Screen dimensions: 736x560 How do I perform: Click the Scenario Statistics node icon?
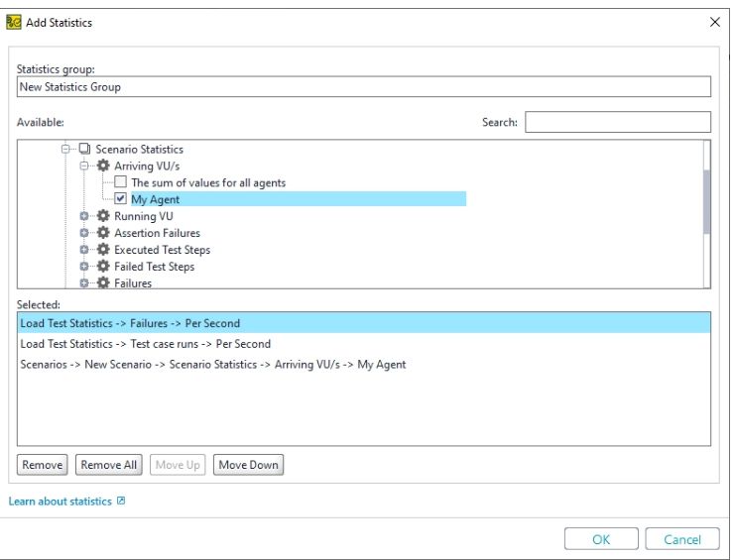coord(84,149)
